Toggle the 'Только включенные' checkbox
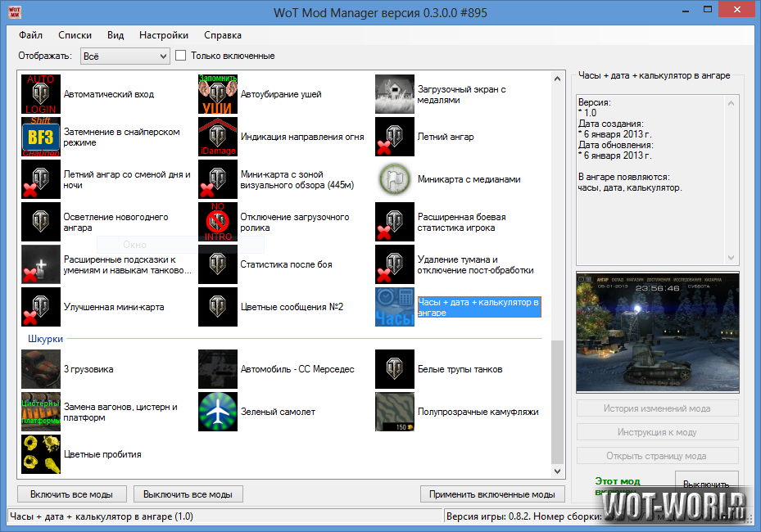Viewport: 761px width, 532px height. [x=180, y=56]
